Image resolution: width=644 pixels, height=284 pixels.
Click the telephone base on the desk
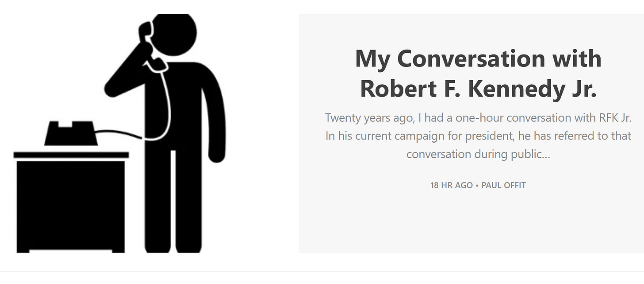coord(71,134)
